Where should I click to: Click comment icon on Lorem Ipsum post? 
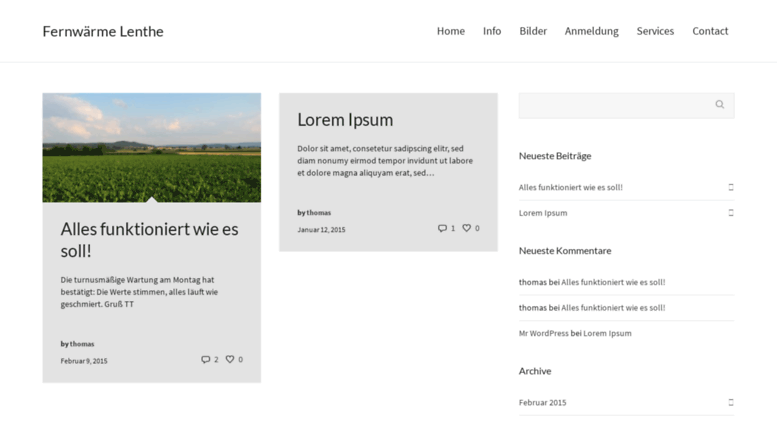[x=442, y=228]
